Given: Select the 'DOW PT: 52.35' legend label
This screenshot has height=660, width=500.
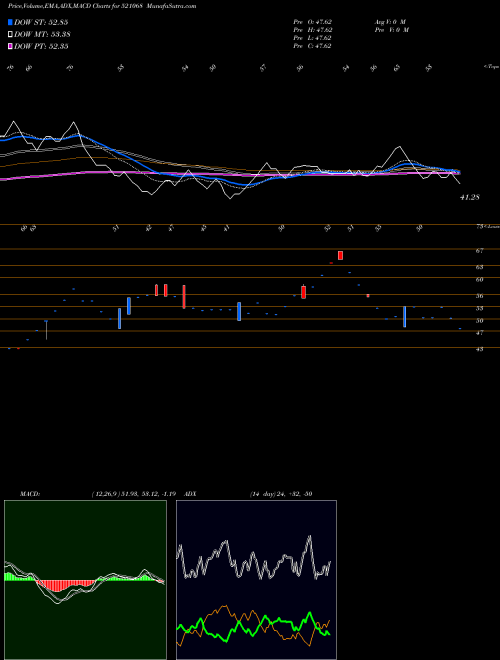Looking at the screenshot, I should tap(41, 46).
